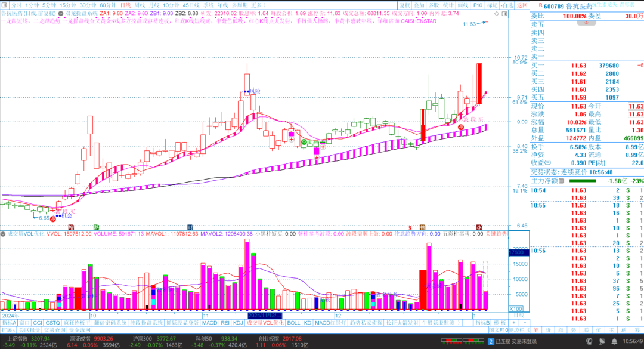Open the 模板 template tab

(500, 323)
